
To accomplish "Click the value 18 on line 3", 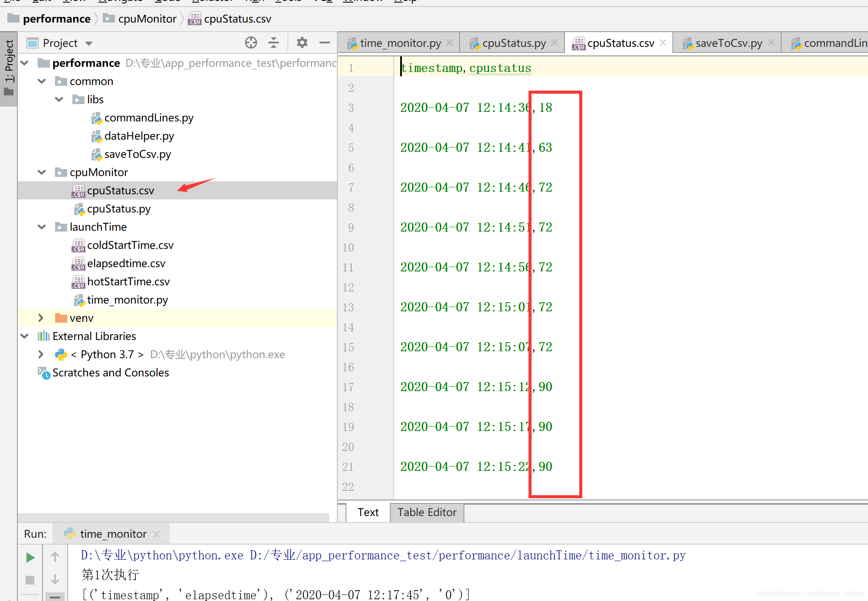I will (545, 108).
